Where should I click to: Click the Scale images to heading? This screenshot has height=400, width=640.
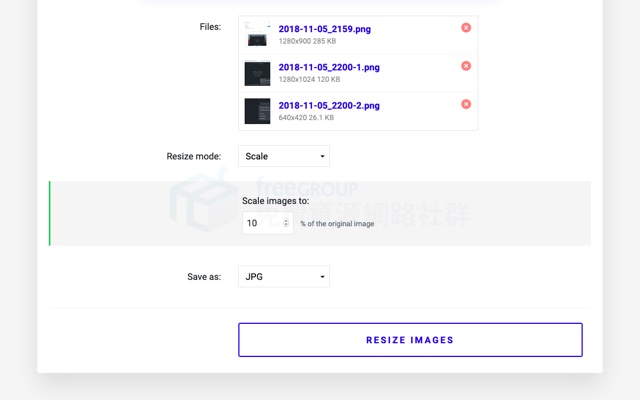coord(276,201)
